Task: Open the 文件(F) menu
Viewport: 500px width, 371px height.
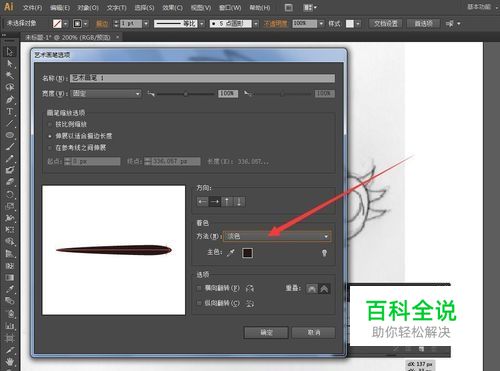Action: tap(32, 7)
